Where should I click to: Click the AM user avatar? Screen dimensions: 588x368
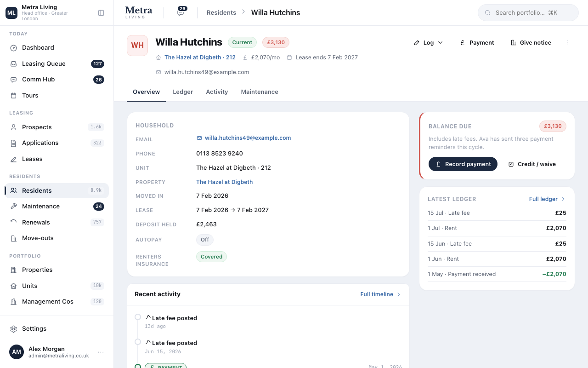[17, 352]
